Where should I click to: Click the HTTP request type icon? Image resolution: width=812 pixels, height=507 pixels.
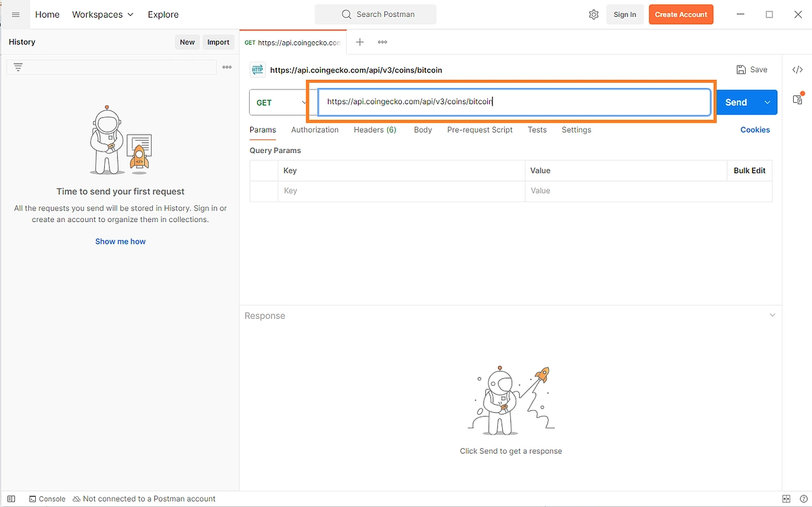[257, 70]
